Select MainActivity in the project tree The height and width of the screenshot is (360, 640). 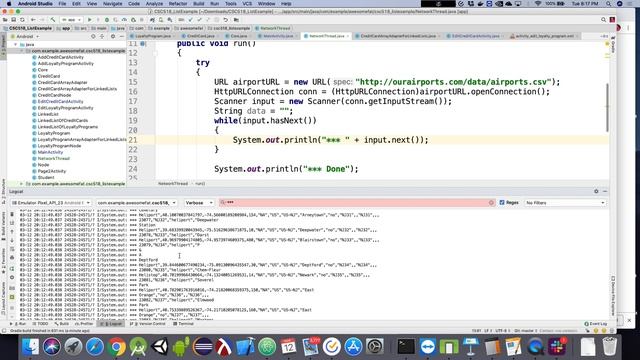50,152
